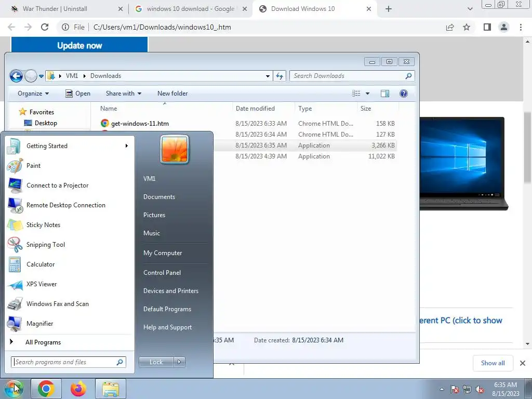Open the Organize dropdown menu
The height and width of the screenshot is (399, 532).
(x=33, y=94)
